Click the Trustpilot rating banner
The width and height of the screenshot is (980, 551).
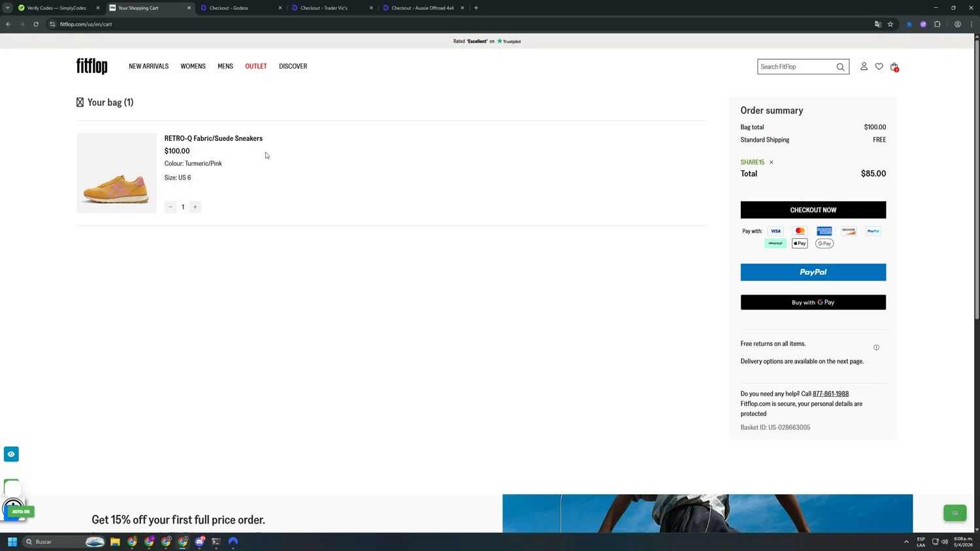pos(487,41)
